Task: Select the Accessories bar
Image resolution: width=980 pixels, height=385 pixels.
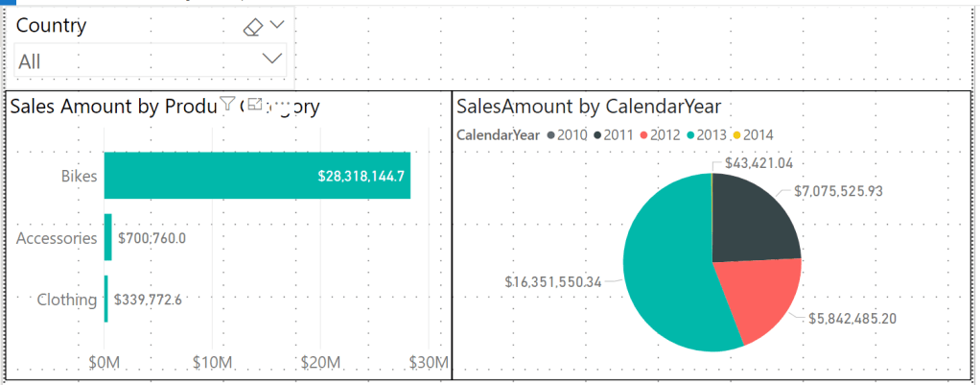Action: (x=108, y=237)
